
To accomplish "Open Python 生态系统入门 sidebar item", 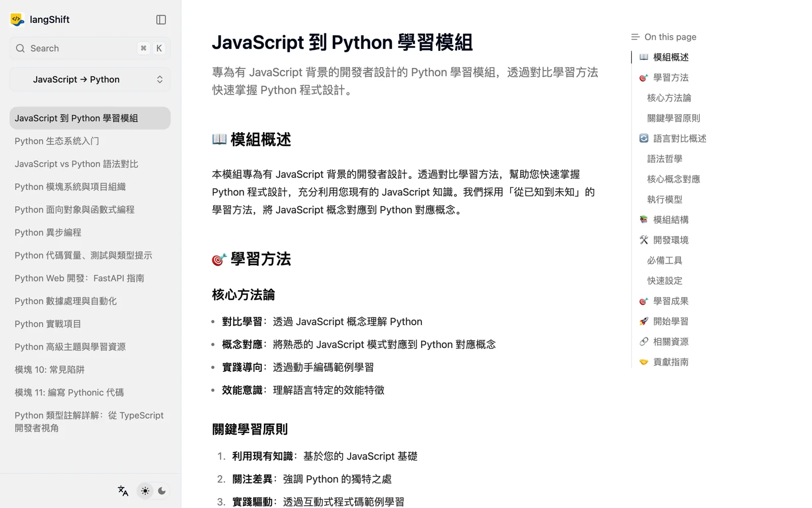I will (x=90, y=141).
